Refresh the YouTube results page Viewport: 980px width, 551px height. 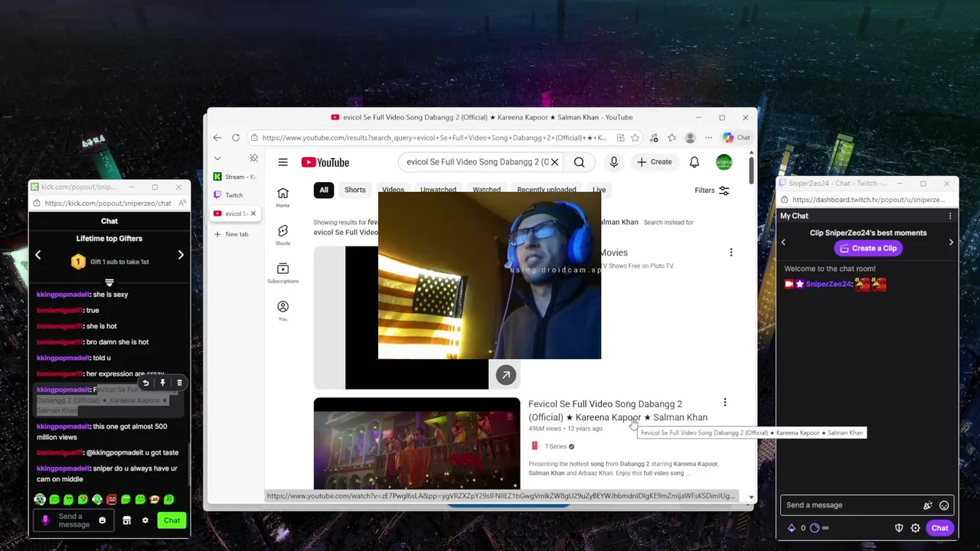236,138
